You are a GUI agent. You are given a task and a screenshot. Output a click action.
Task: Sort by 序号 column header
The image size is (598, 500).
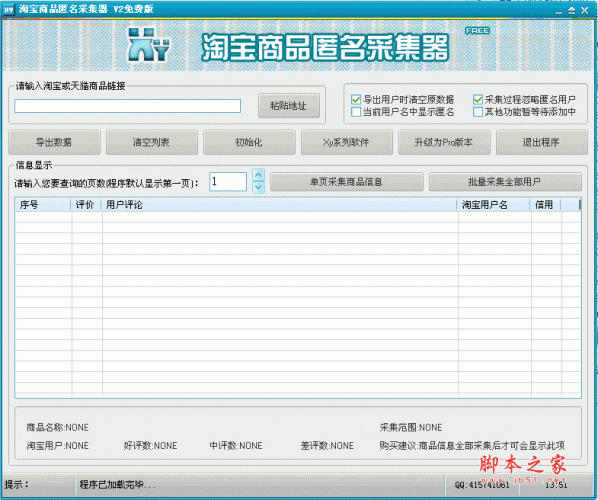pos(43,205)
